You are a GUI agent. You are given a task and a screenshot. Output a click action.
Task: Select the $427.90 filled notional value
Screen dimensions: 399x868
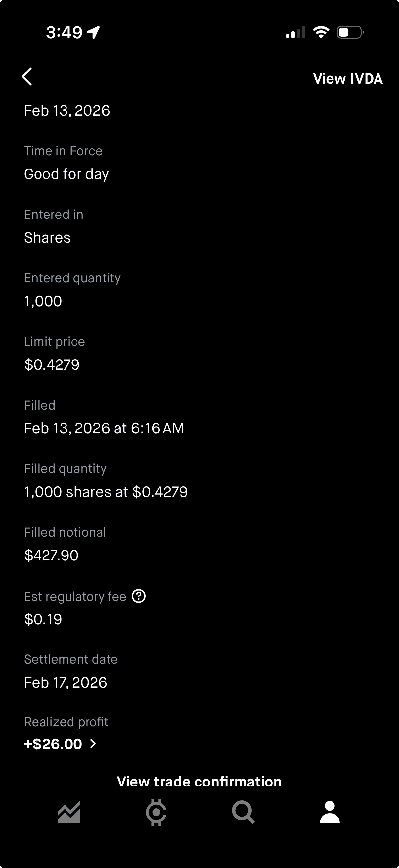tap(51, 555)
